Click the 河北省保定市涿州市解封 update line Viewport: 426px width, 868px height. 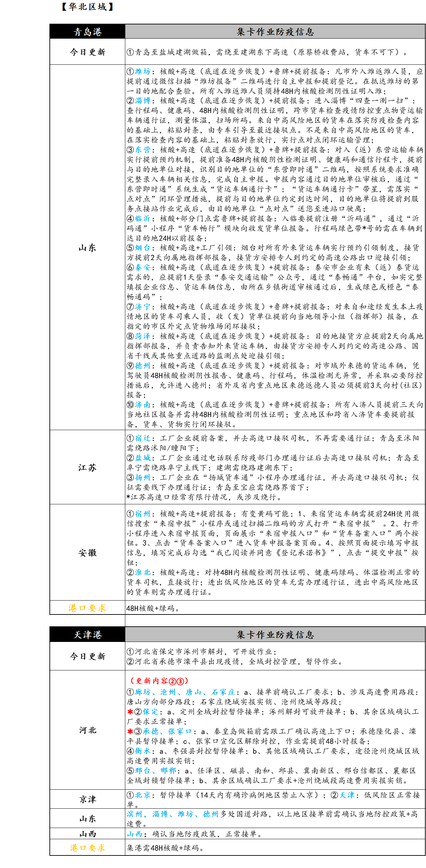click(x=202, y=651)
